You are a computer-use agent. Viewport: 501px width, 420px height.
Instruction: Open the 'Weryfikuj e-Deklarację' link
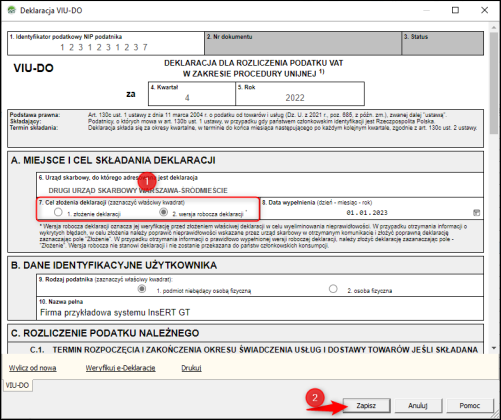tap(120, 368)
